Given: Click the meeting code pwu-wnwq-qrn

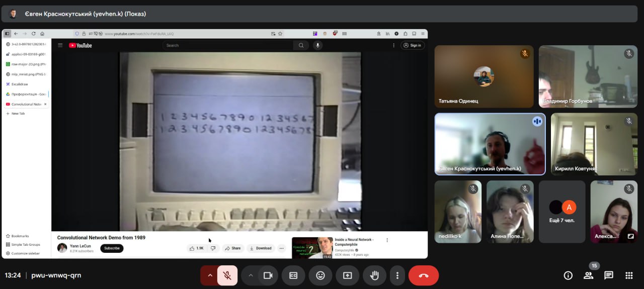Looking at the screenshot, I should [x=56, y=275].
